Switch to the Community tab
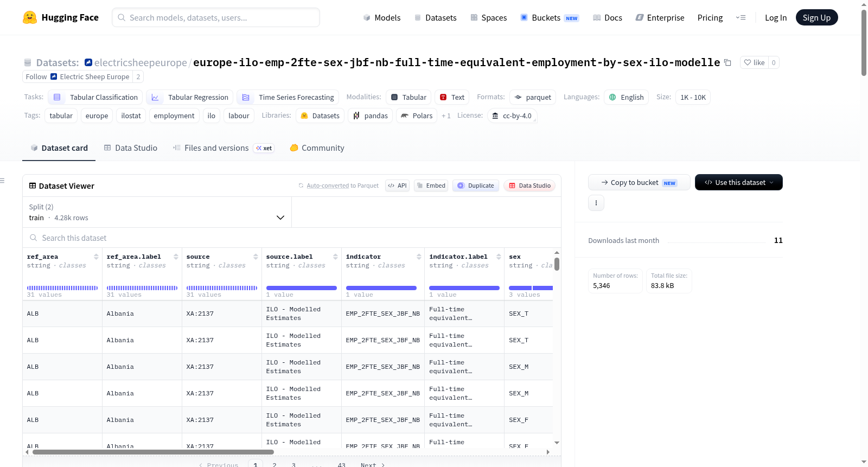868x467 pixels. 317,148
